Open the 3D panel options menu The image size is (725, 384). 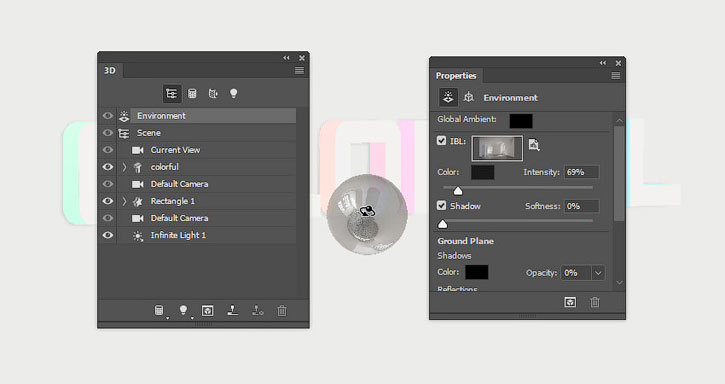[300, 70]
